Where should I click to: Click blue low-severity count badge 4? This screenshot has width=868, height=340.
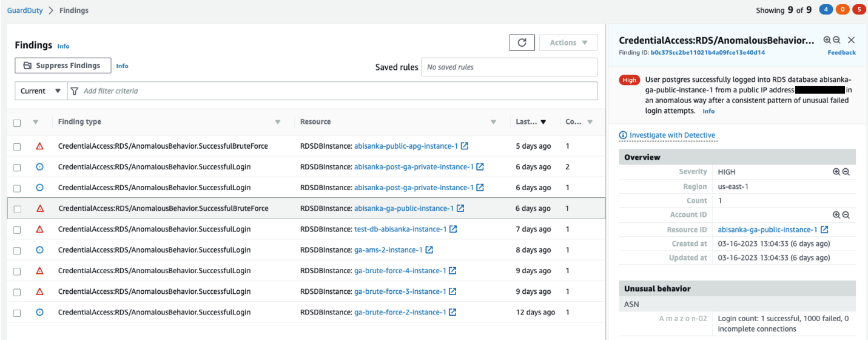[x=826, y=10]
